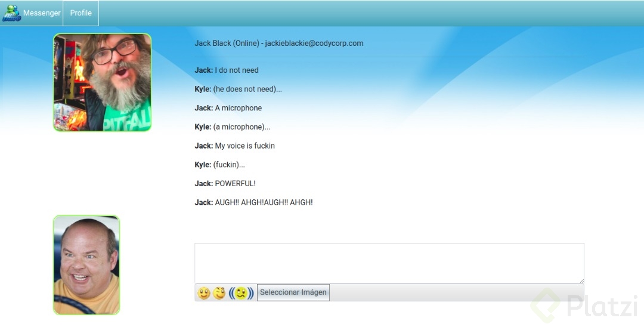644x327 pixels.
Task: Select message "AUGH!! AHGH!AUGH!! AHGH!"
Action: 254,202
